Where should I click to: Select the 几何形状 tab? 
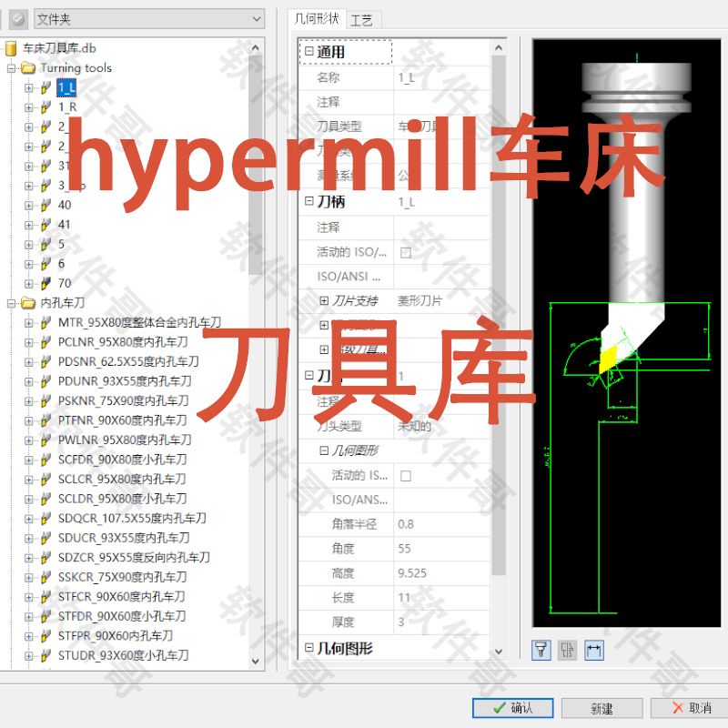pyautogui.click(x=316, y=18)
